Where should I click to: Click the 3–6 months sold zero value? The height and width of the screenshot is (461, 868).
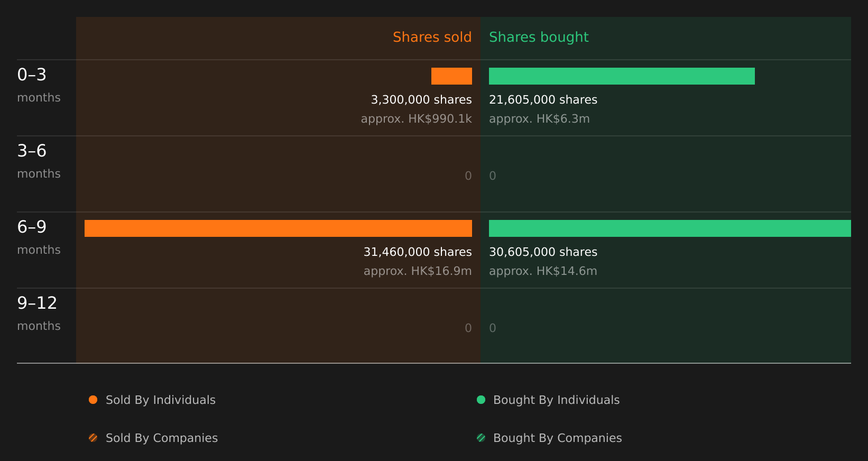(468, 176)
